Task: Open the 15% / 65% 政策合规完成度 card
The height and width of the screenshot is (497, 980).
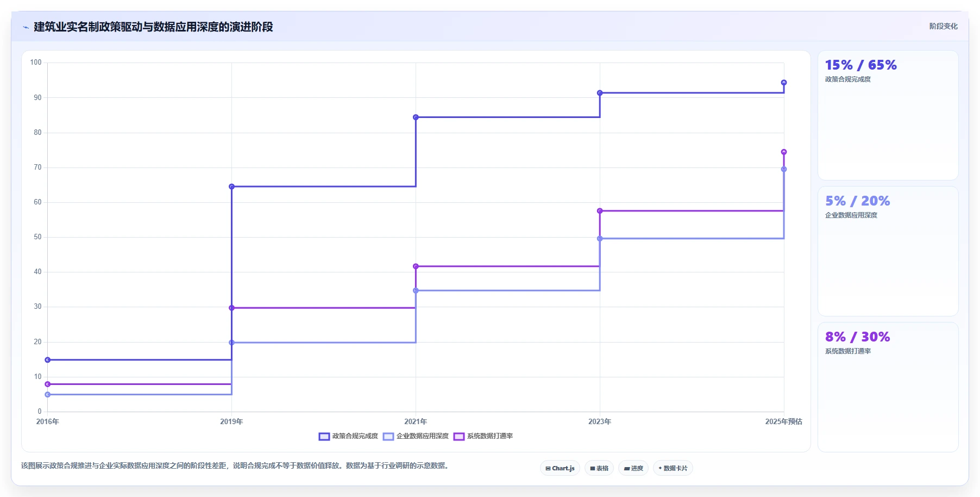Action: [x=888, y=115]
